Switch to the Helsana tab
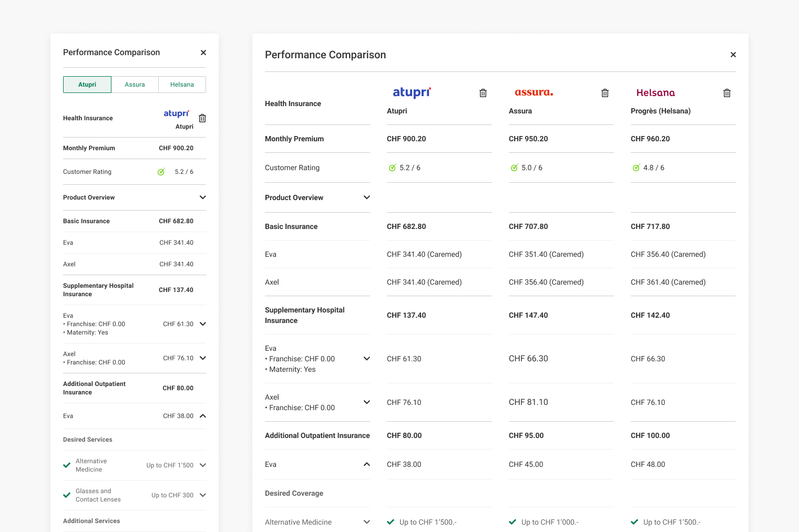The image size is (799, 532). point(182,85)
